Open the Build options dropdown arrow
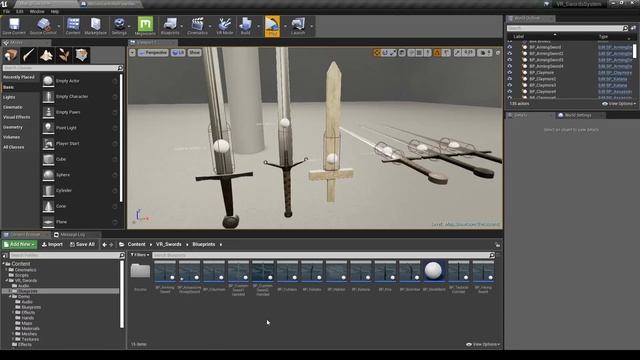The height and width of the screenshot is (360, 640). (258, 26)
